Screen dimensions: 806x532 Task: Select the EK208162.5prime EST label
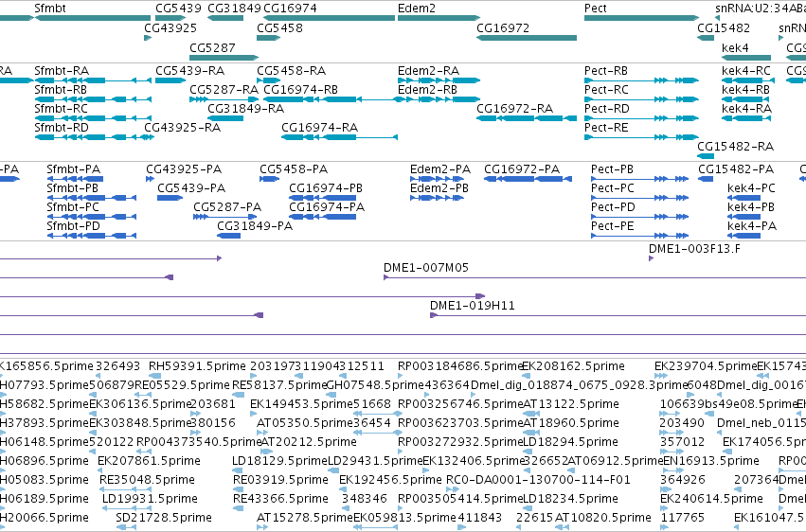573,366
